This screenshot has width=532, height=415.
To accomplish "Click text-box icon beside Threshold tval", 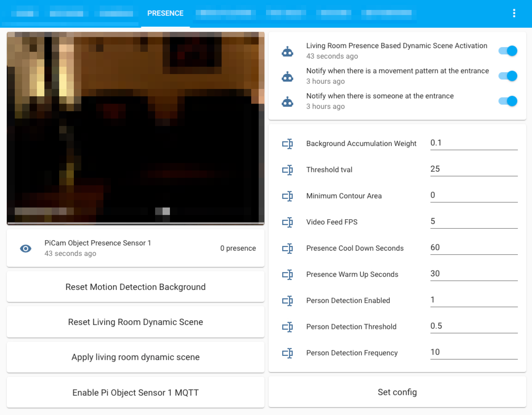I will click(x=287, y=170).
